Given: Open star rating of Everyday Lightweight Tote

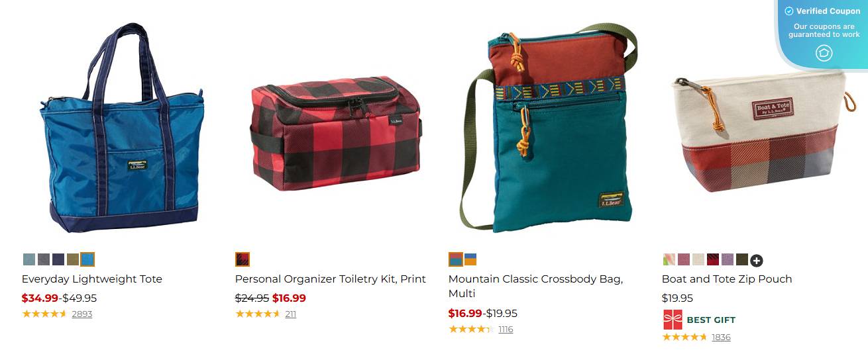Looking at the screenshot, I should [x=44, y=314].
